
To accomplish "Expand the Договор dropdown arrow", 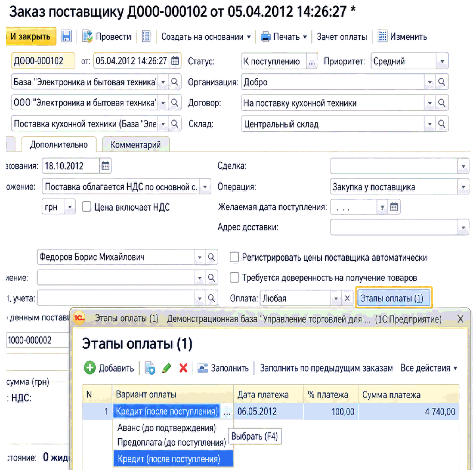I will pyautogui.click(x=430, y=103).
